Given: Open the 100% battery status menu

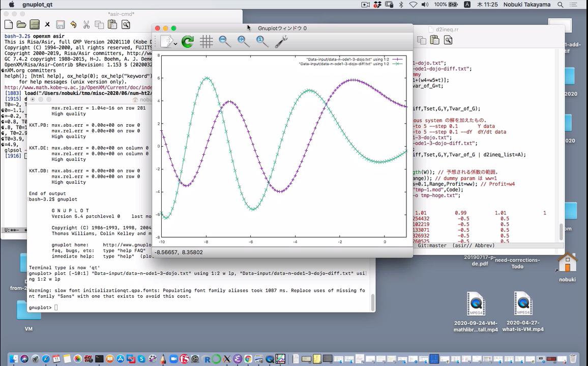Looking at the screenshot, I should (446, 5).
